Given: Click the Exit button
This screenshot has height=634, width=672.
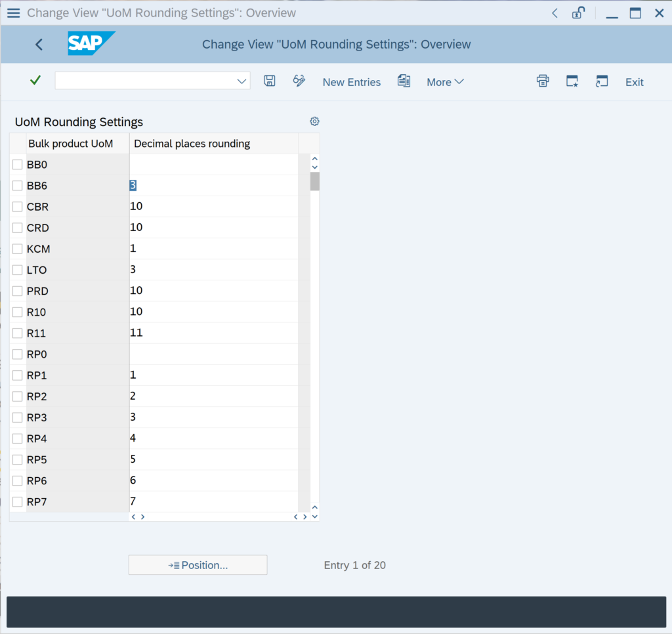Looking at the screenshot, I should pos(635,82).
